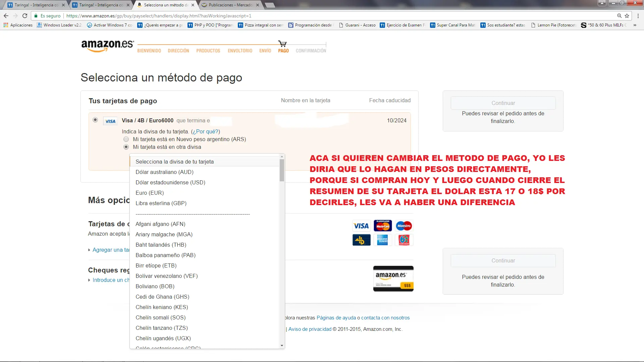Image resolution: width=644 pixels, height=362 pixels.
Task: Click the 'Agregar una tarjeta' link
Action: (x=111, y=250)
